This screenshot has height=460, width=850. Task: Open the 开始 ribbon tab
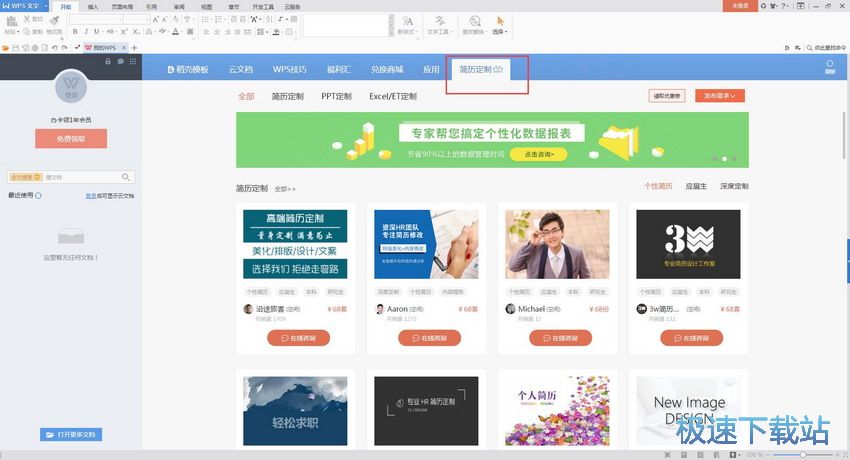tap(66, 7)
